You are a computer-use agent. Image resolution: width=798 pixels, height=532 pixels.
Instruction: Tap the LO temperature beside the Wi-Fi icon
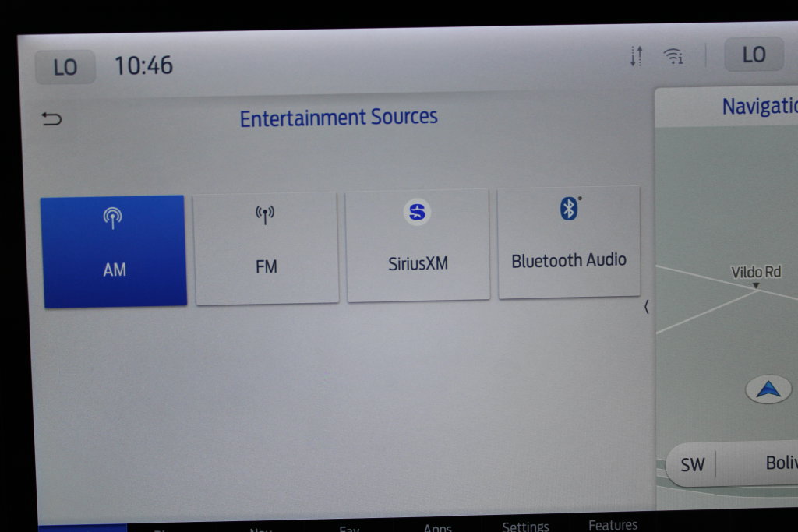coord(754,55)
